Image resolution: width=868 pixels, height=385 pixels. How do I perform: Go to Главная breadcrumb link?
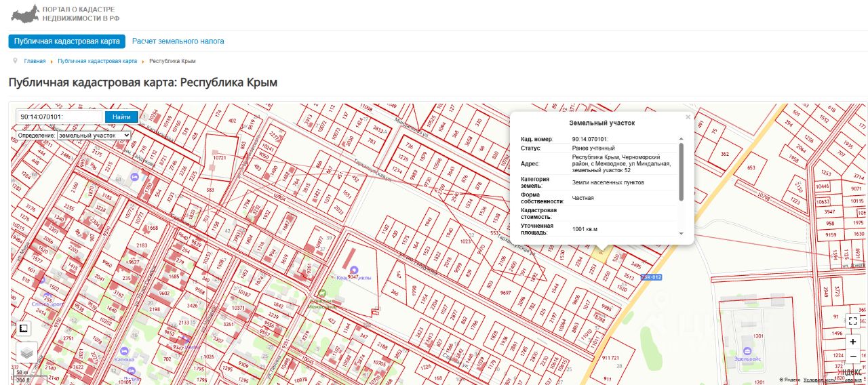(35, 61)
